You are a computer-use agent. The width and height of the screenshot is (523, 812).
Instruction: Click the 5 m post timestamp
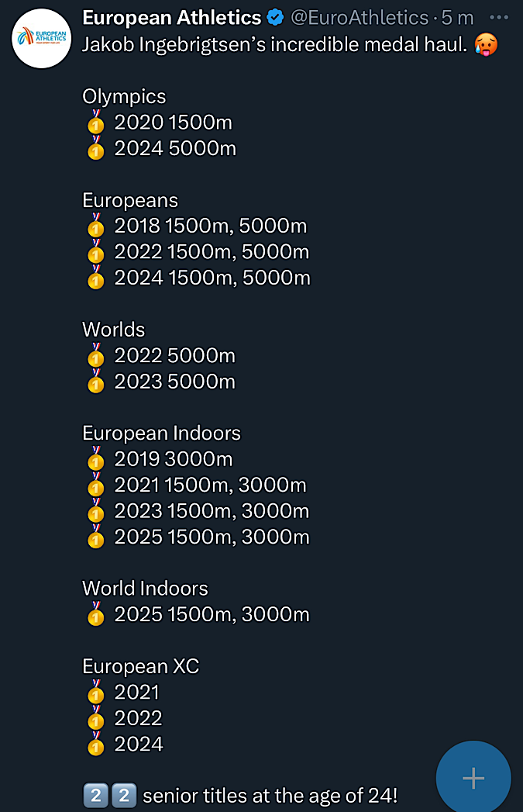coord(457,18)
